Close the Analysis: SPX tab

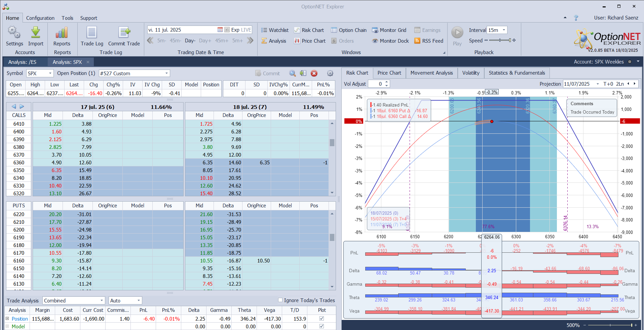(88, 62)
